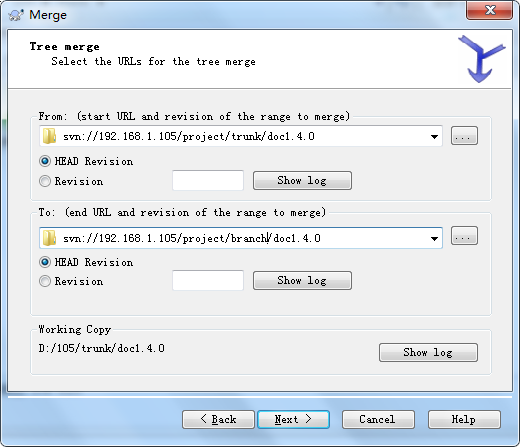
Task: Select the Revision radio in the From section
Action: click(45, 181)
